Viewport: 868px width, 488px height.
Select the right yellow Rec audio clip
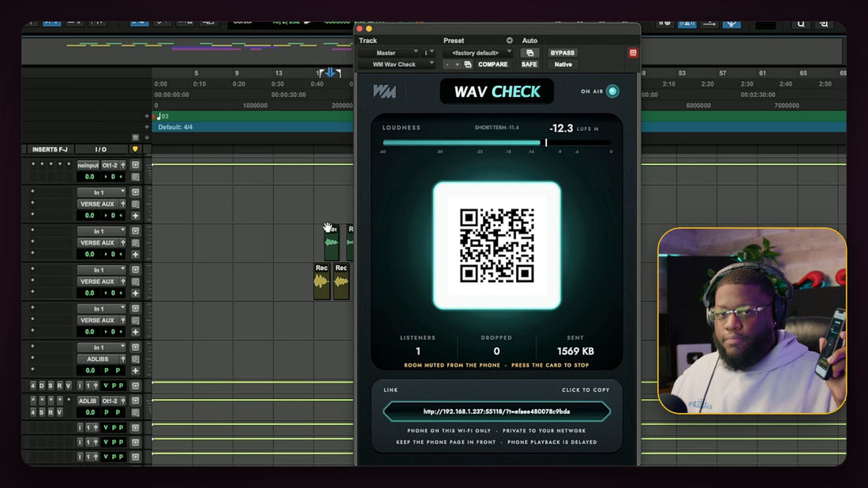(341, 281)
